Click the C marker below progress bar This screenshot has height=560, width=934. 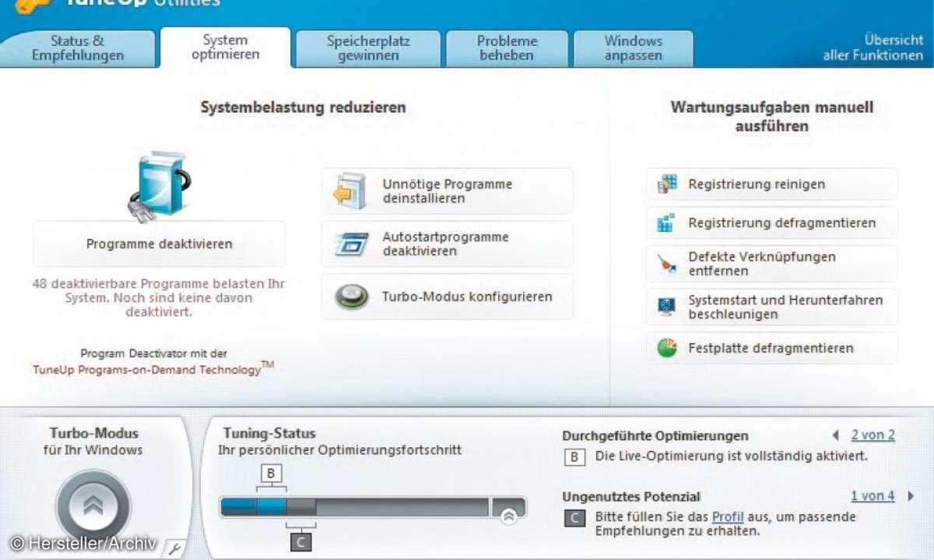click(x=301, y=541)
